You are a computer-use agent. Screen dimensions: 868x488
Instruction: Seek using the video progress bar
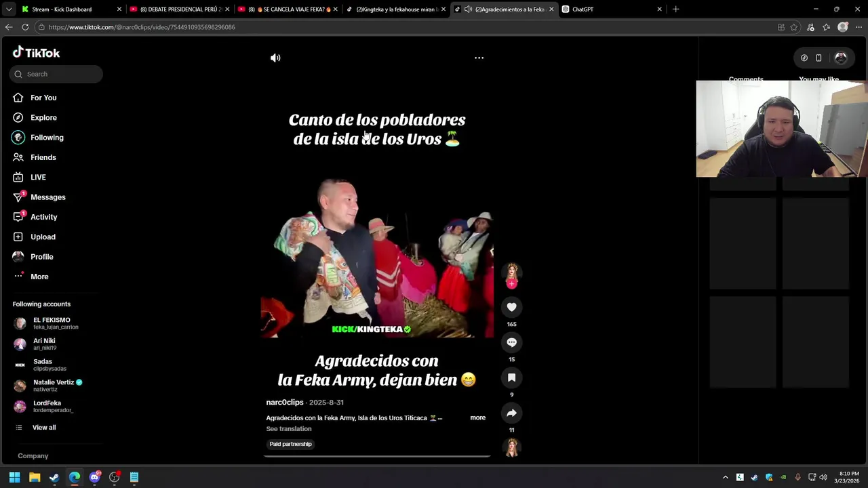376,456
